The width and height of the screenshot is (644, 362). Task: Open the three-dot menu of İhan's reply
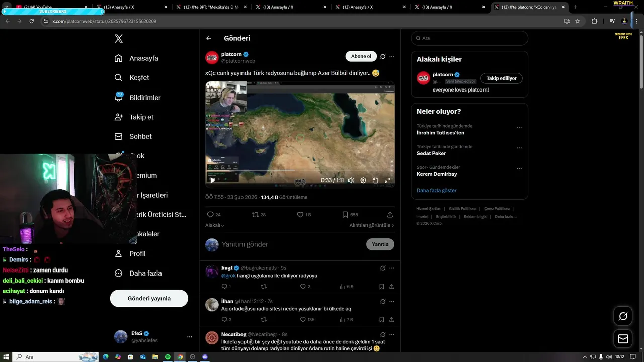pyautogui.click(x=392, y=301)
